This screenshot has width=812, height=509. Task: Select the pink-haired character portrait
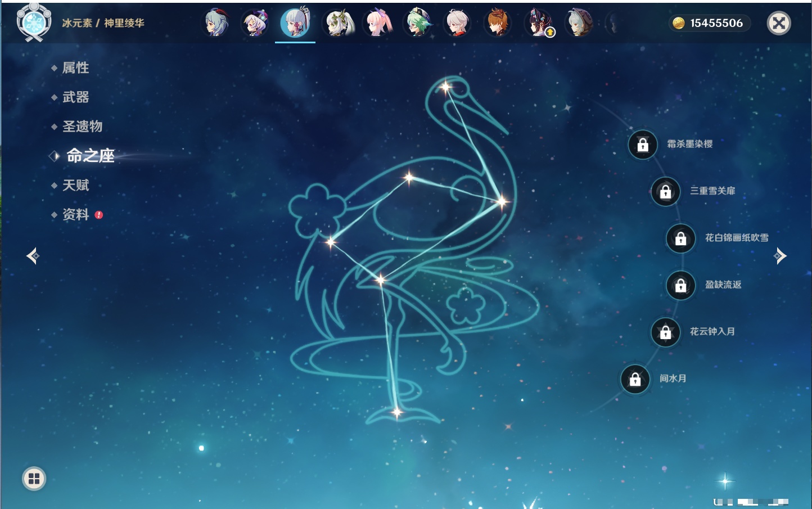[378, 24]
